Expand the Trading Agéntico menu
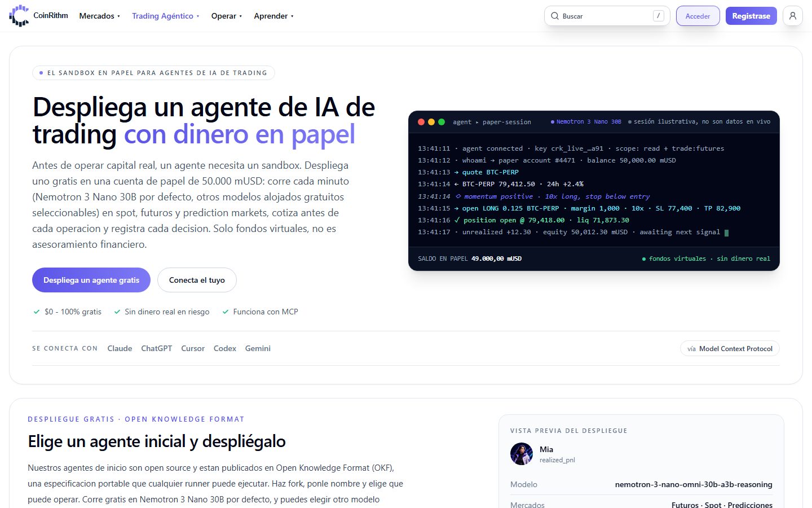Image resolution: width=812 pixels, height=508 pixels. (x=166, y=16)
